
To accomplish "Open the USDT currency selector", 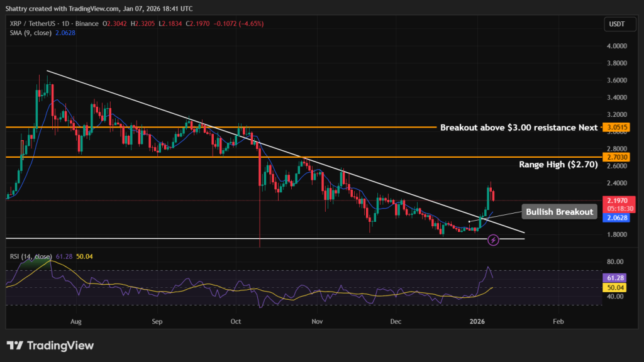I will (619, 24).
